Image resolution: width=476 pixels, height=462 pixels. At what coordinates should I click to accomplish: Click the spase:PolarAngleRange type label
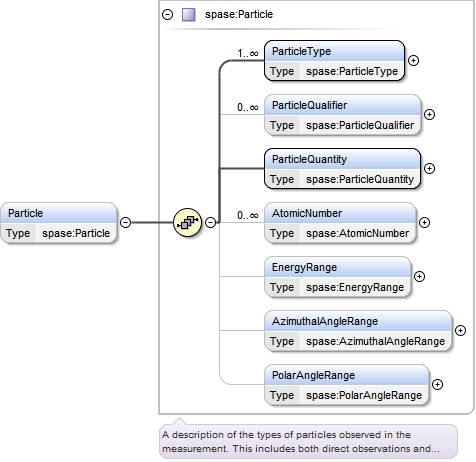pos(364,395)
